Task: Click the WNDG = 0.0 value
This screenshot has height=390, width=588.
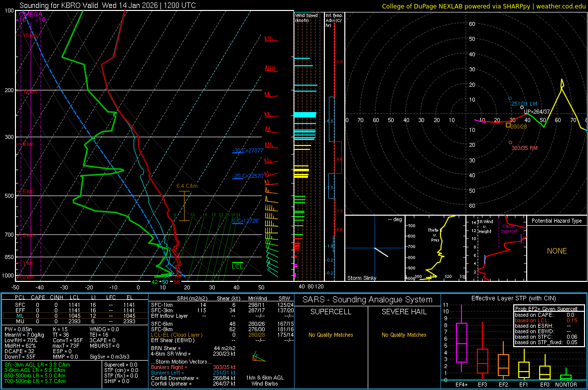Action: tap(104, 329)
